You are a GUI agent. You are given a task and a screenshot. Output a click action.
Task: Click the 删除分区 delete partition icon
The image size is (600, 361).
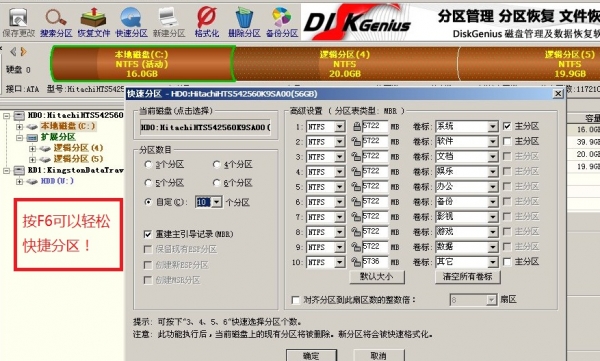tap(244, 22)
